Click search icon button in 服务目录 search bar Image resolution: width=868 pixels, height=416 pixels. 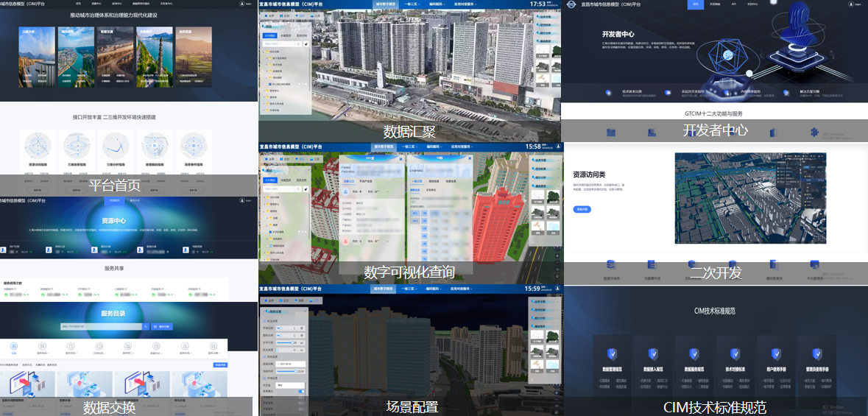click(147, 327)
